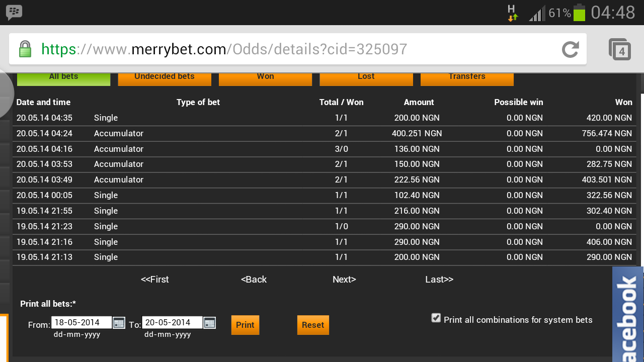This screenshot has height=362, width=644.
Task: Click the 3/0 Total / Won cell
Action: [x=341, y=149]
